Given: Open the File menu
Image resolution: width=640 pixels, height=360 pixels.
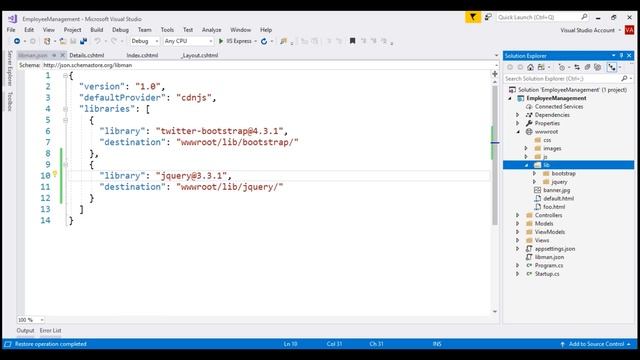Looking at the screenshot, I should click(x=11, y=30).
